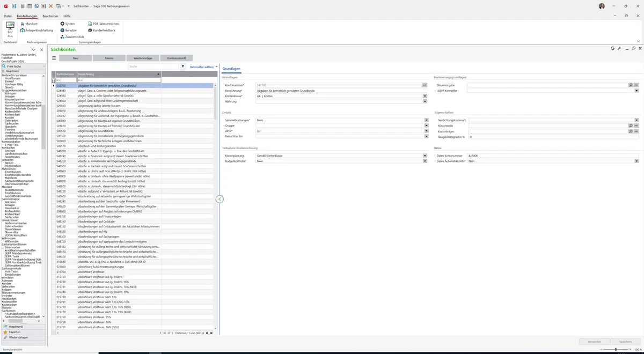
Task: Click the search lookup icon for Steuervorgabe
Action: pyautogui.click(x=631, y=85)
